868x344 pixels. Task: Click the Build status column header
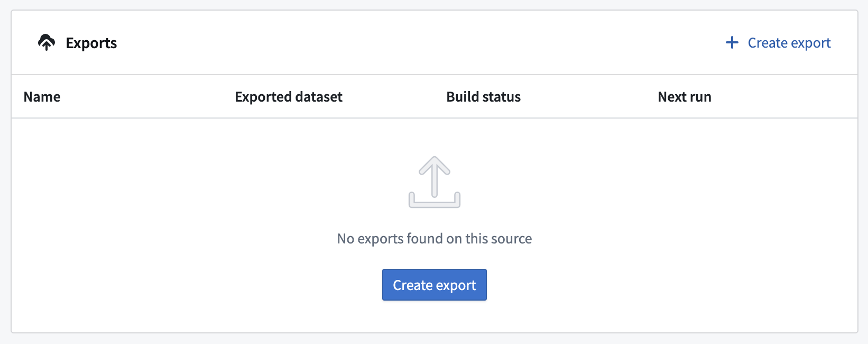coord(484,97)
